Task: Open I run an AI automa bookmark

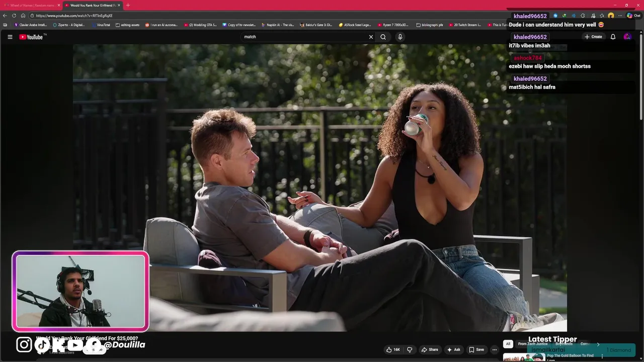Action: (x=162, y=25)
